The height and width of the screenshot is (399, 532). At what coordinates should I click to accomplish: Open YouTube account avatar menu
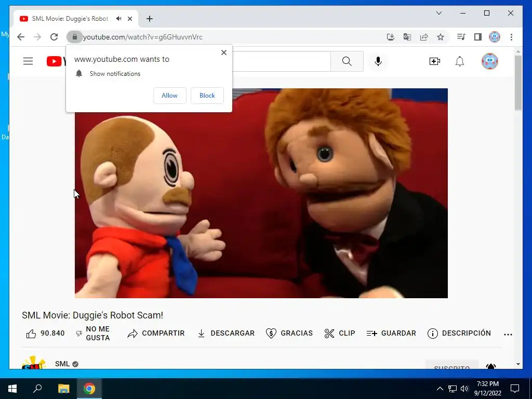click(x=489, y=61)
